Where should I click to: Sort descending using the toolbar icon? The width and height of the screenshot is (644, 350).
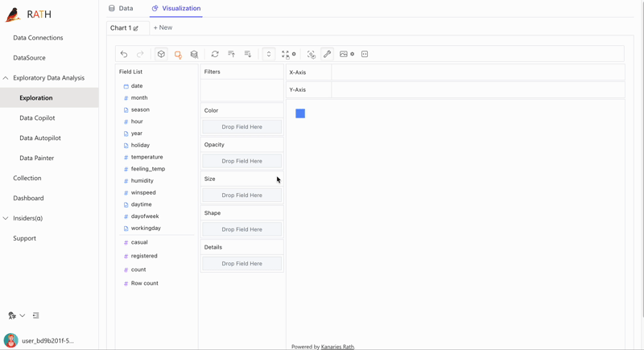point(248,54)
